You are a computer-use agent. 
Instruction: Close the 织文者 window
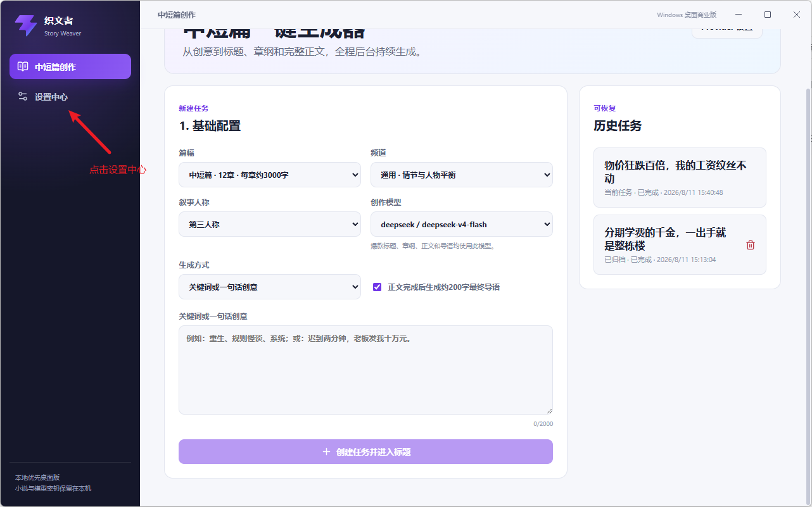797,15
